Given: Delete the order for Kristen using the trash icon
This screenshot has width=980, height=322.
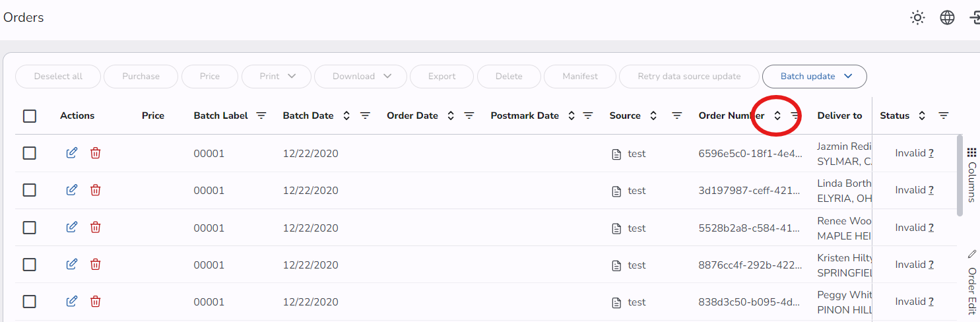Looking at the screenshot, I should (96, 265).
